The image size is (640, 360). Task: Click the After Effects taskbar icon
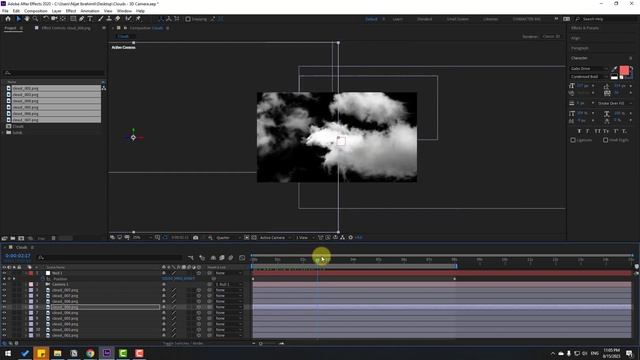click(107, 353)
